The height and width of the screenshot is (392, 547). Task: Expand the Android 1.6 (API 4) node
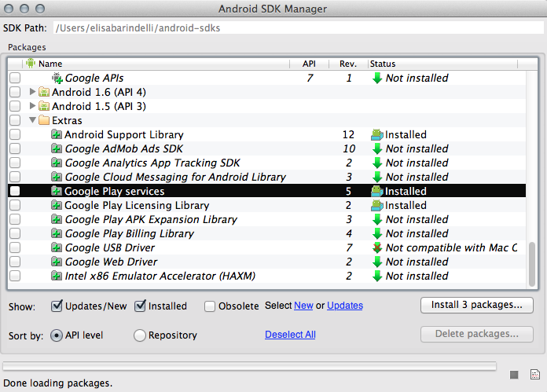32,92
